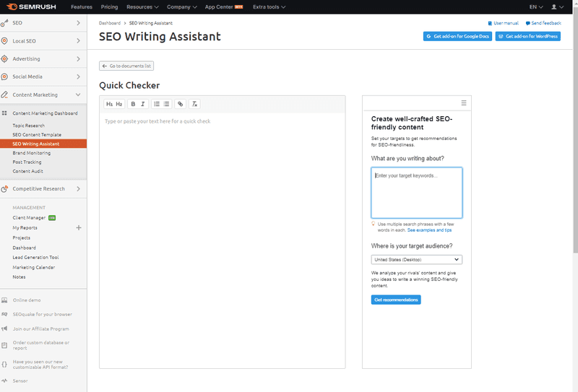Expand the Advertising section
Image resolution: width=578 pixels, height=392 pixels.
point(78,58)
